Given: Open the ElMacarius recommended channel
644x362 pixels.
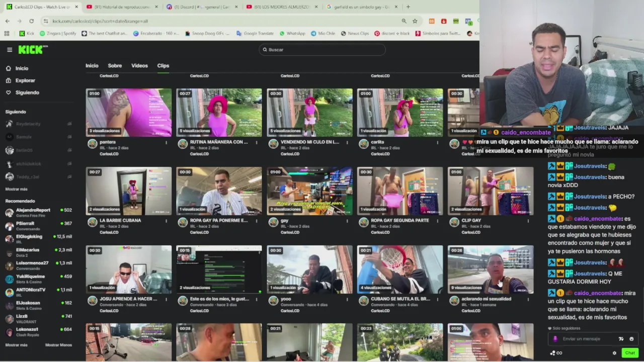Looking at the screenshot, I should pyautogui.click(x=38, y=252).
